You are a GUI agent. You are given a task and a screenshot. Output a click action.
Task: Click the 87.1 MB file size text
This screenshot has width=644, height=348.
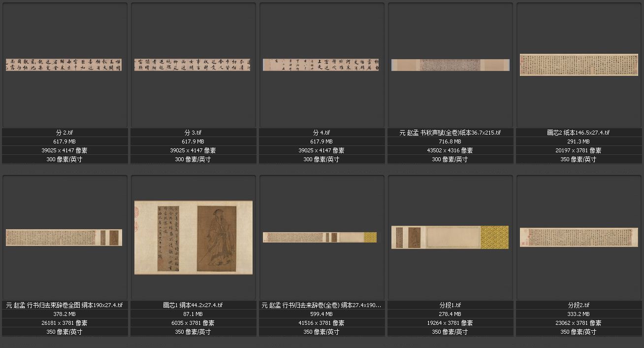click(193, 314)
